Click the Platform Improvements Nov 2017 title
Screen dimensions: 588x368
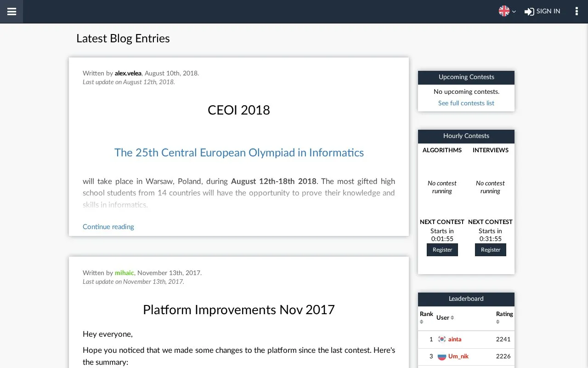point(239,310)
